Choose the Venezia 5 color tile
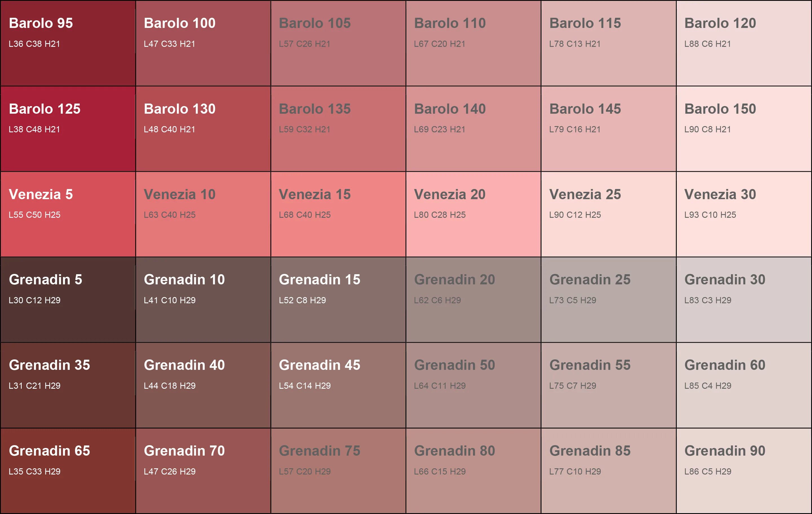The height and width of the screenshot is (514, 812). click(x=68, y=214)
